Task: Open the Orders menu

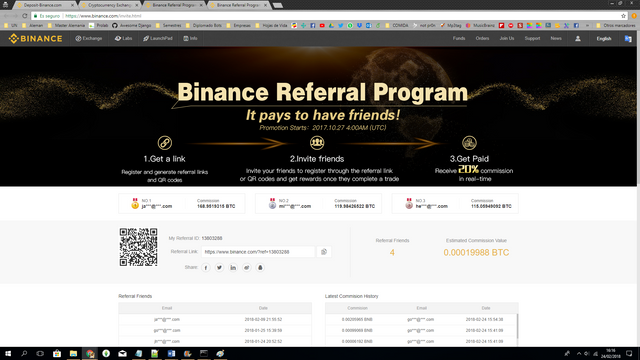Action: pyautogui.click(x=482, y=38)
